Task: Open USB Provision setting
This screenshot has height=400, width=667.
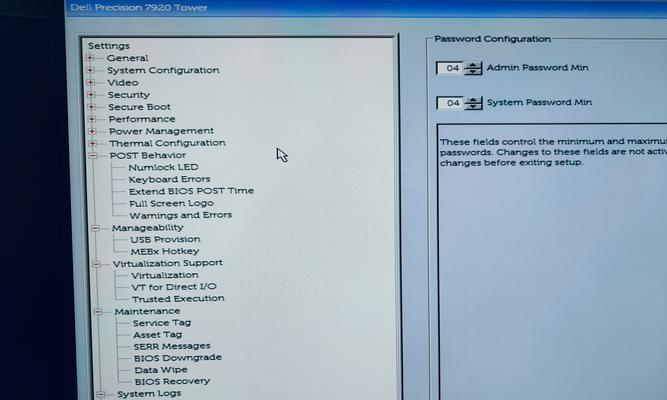Action: [x=165, y=240]
